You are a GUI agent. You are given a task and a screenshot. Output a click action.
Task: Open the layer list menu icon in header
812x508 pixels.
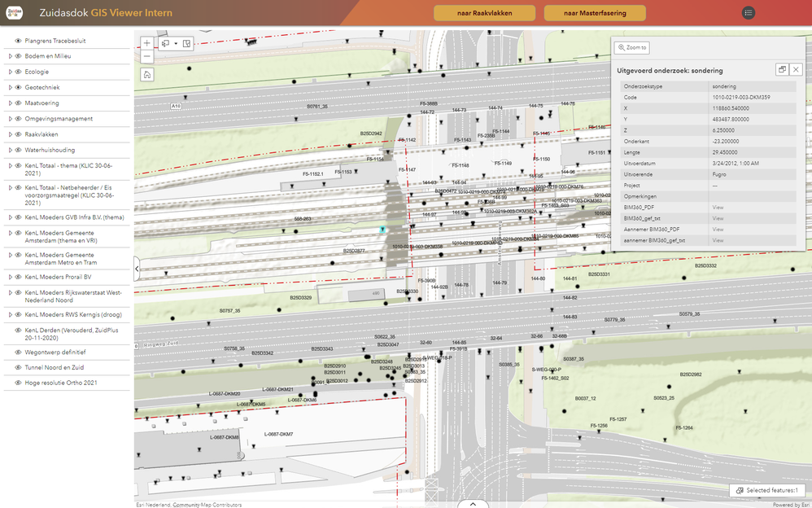[749, 13]
